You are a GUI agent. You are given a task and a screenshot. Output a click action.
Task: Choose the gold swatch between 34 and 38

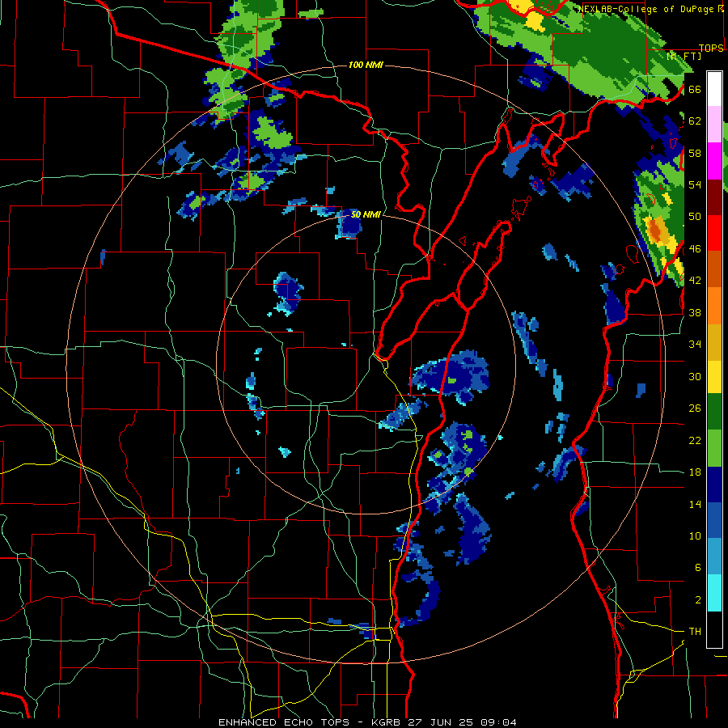[x=714, y=341]
